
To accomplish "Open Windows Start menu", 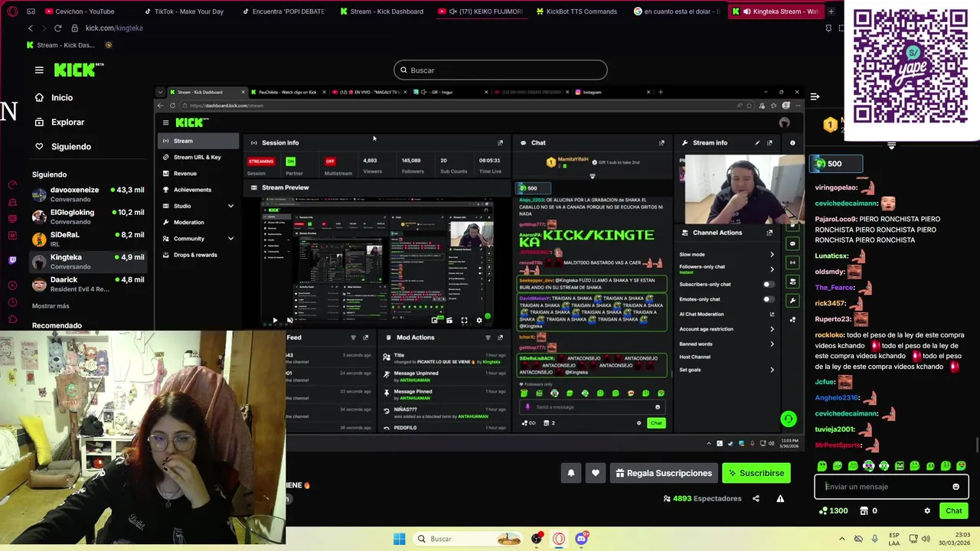I will tap(399, 539).
